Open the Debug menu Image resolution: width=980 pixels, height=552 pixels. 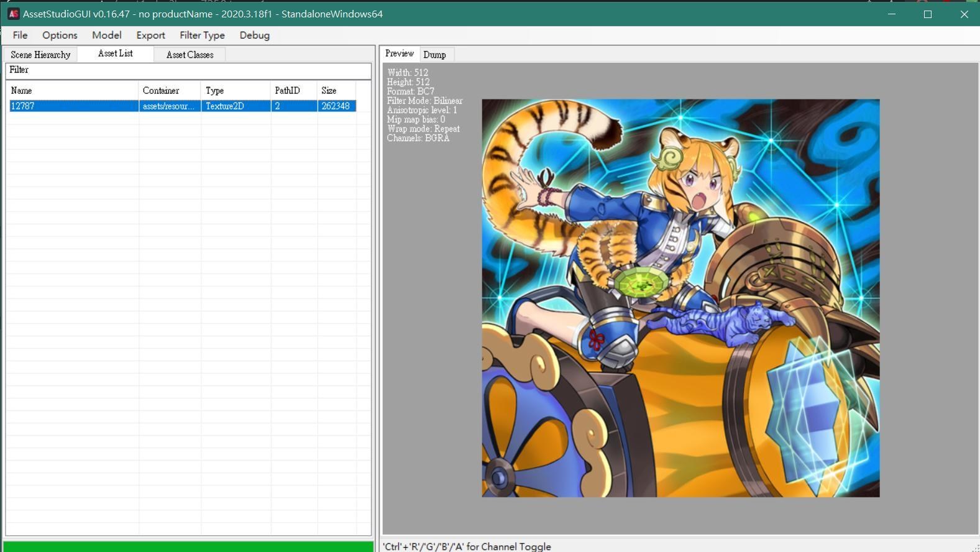pyautogui.click(x=254, y=35)
